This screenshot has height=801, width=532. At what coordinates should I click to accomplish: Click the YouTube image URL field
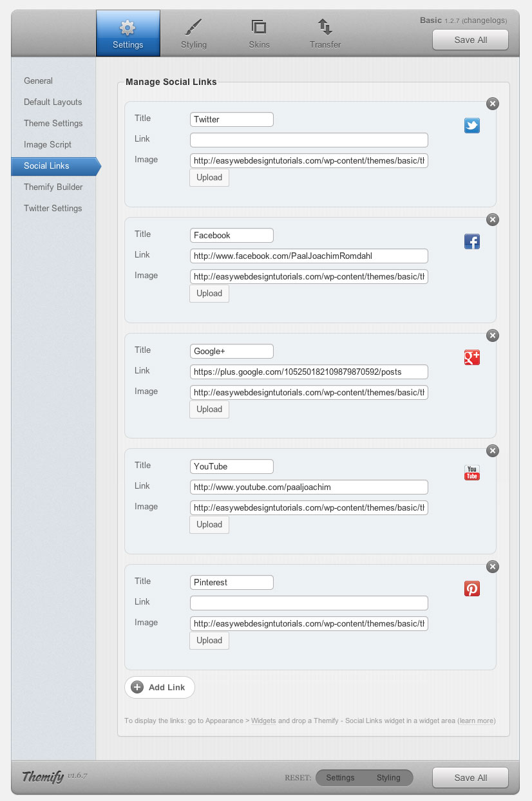[309, 507]
